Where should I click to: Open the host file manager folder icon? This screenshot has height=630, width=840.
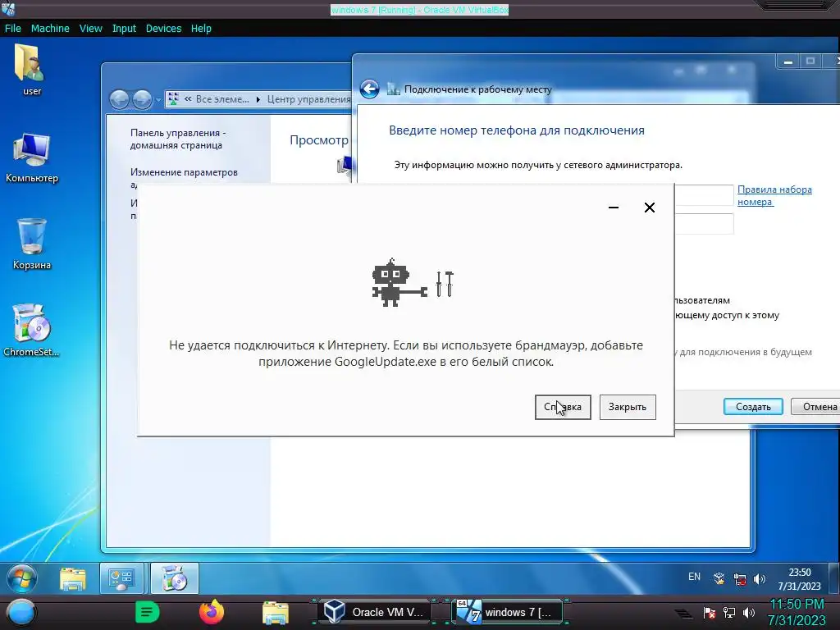[276, 612]
